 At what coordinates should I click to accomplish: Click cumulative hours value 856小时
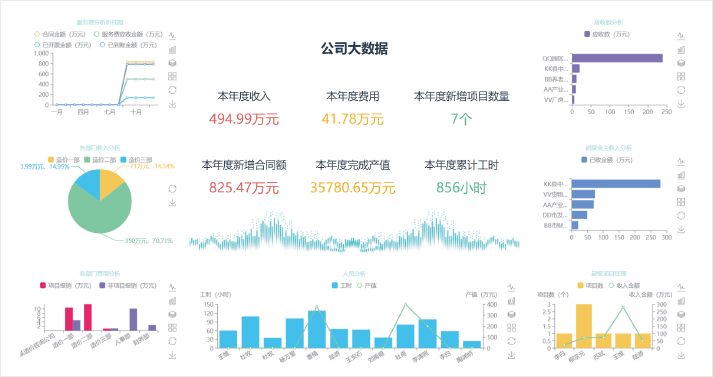click(462, 187)
